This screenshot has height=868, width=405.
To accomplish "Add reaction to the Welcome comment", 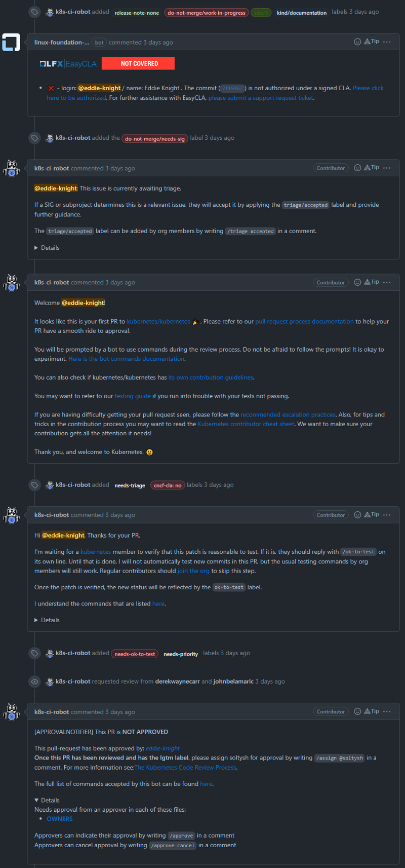I will pyautogui.click(x=357, y=282).
